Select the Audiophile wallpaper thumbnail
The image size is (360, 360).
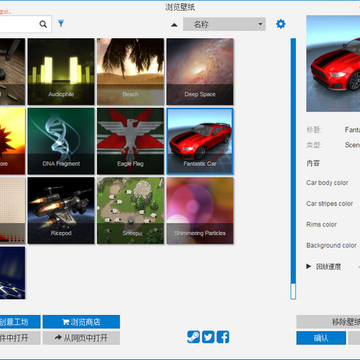(x=61, y=72)
